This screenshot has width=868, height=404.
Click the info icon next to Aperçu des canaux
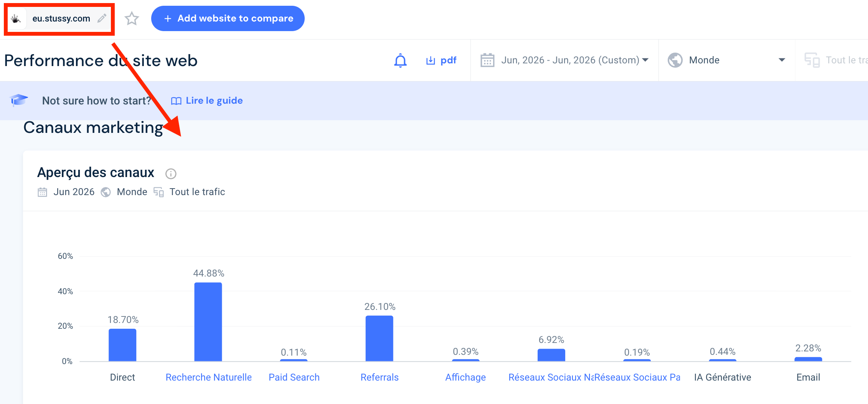click(171, 174)
